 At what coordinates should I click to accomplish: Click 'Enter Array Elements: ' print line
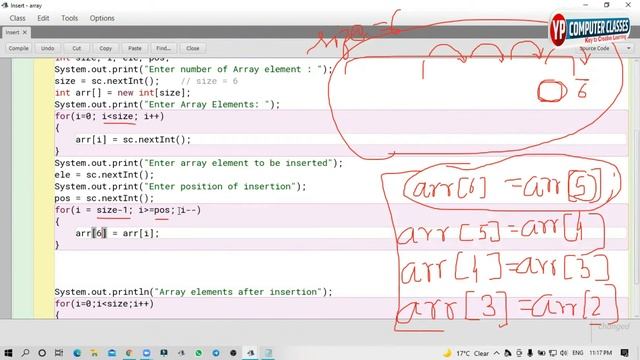167,104
